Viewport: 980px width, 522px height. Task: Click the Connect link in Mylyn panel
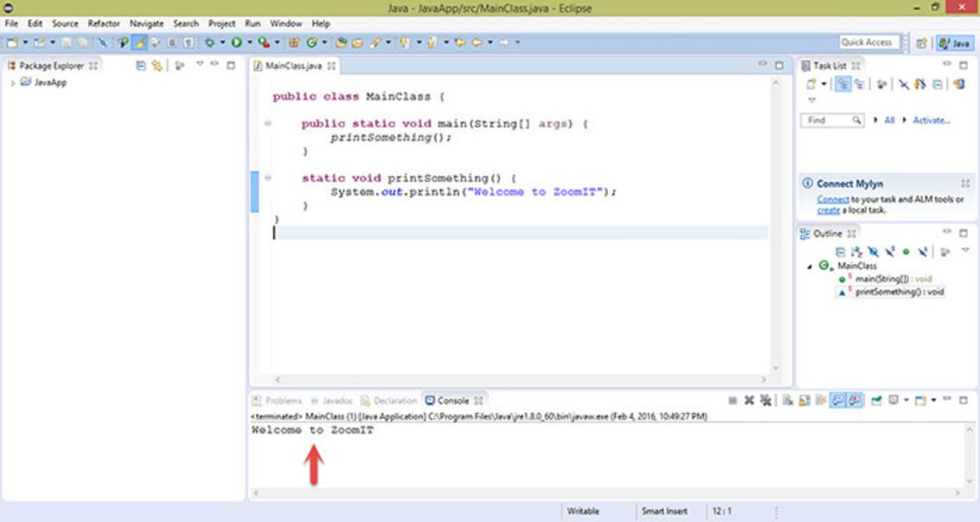832,200
